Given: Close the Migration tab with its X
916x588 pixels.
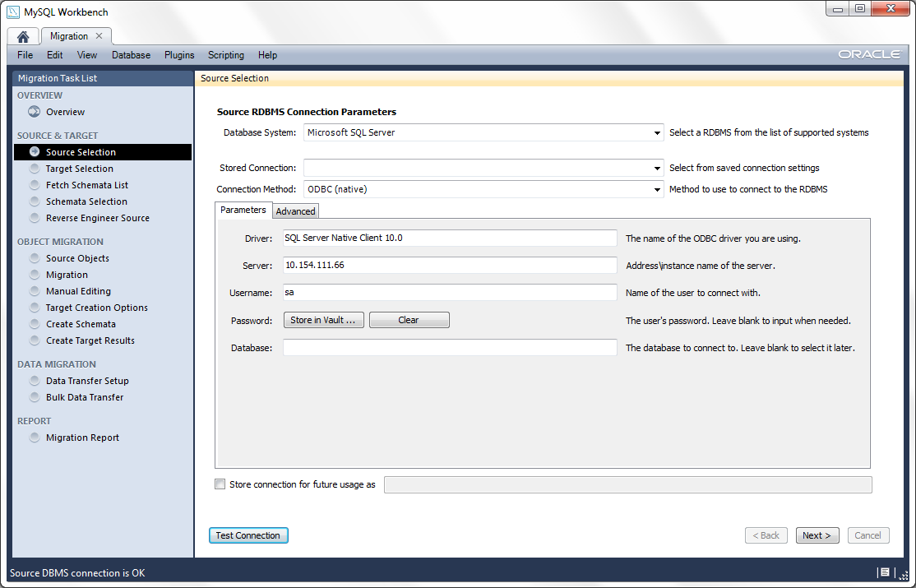Looking at the screenshot, I should click(99, 36).
